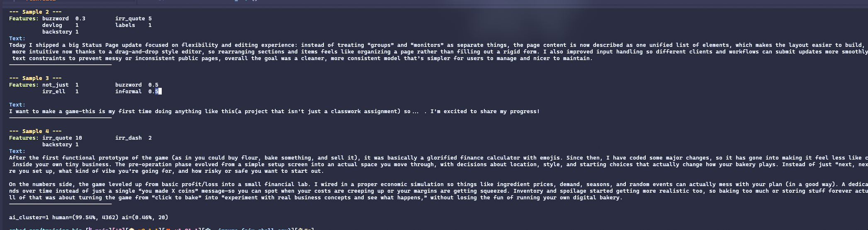Click the "--- Sample 3 ---" header
This screenshot has width=868, height=230.
(35, 78)
